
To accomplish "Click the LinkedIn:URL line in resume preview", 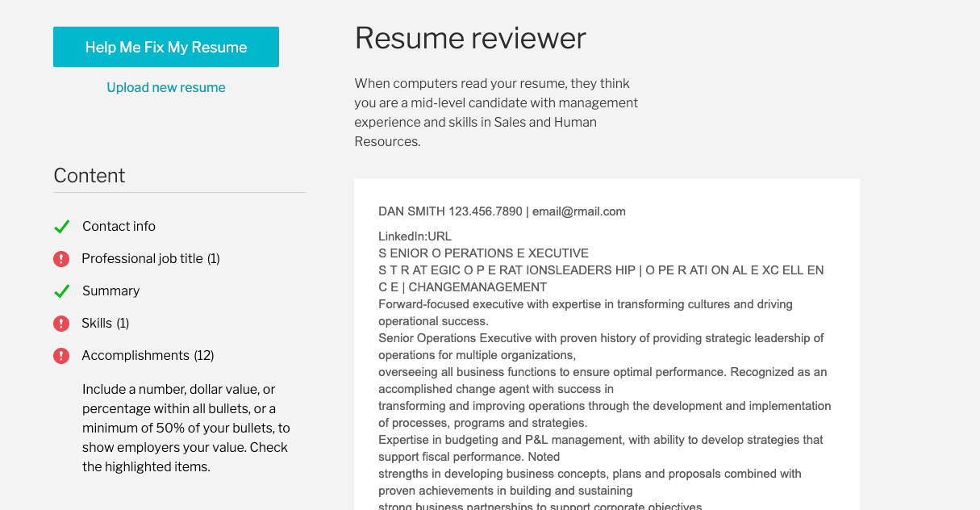I will 415,236.
